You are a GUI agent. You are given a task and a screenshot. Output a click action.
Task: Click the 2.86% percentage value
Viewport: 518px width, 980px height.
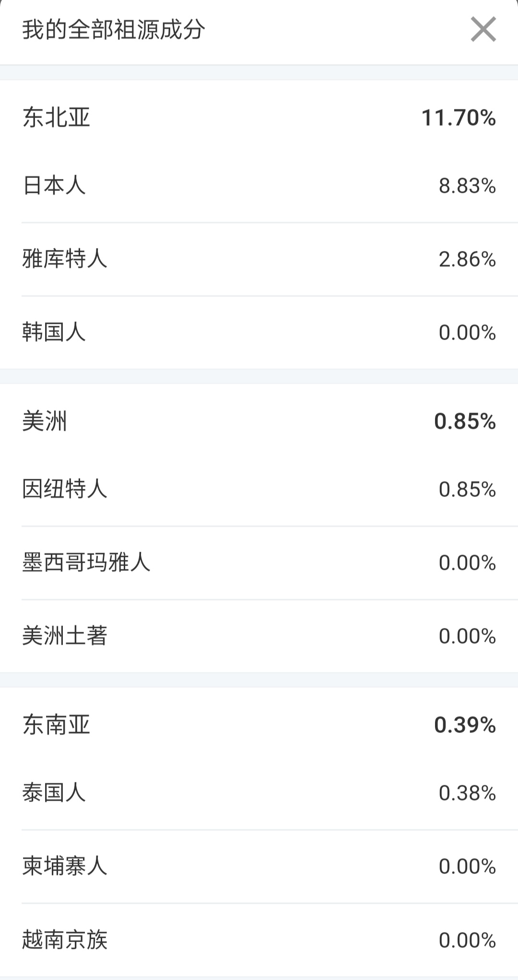[x=467, y=259]
